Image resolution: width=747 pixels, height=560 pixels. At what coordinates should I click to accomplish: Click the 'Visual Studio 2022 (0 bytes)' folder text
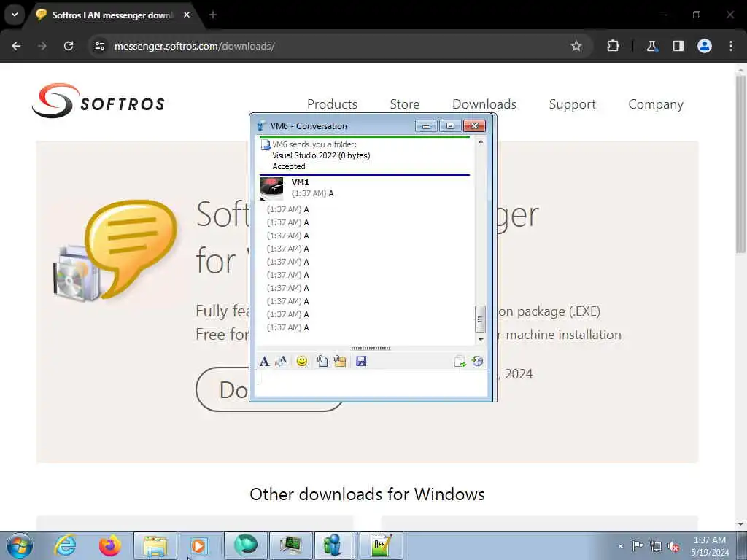[x=321, y=155]
